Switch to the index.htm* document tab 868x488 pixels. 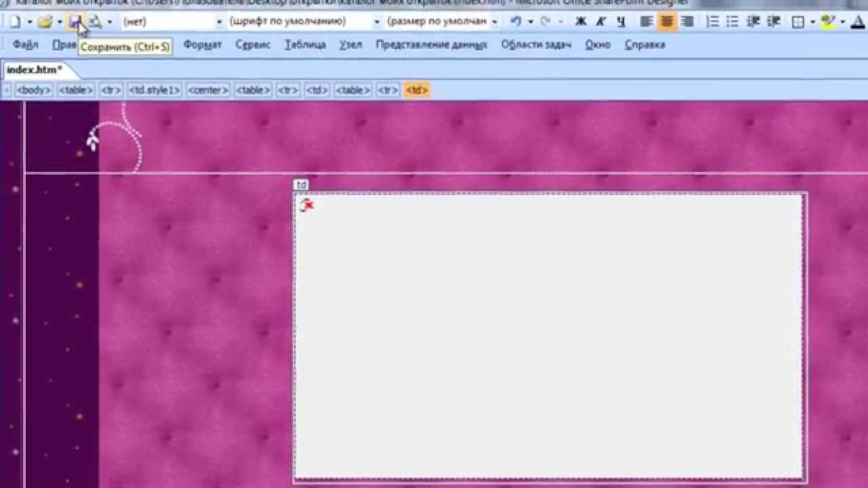pos(35,69)
